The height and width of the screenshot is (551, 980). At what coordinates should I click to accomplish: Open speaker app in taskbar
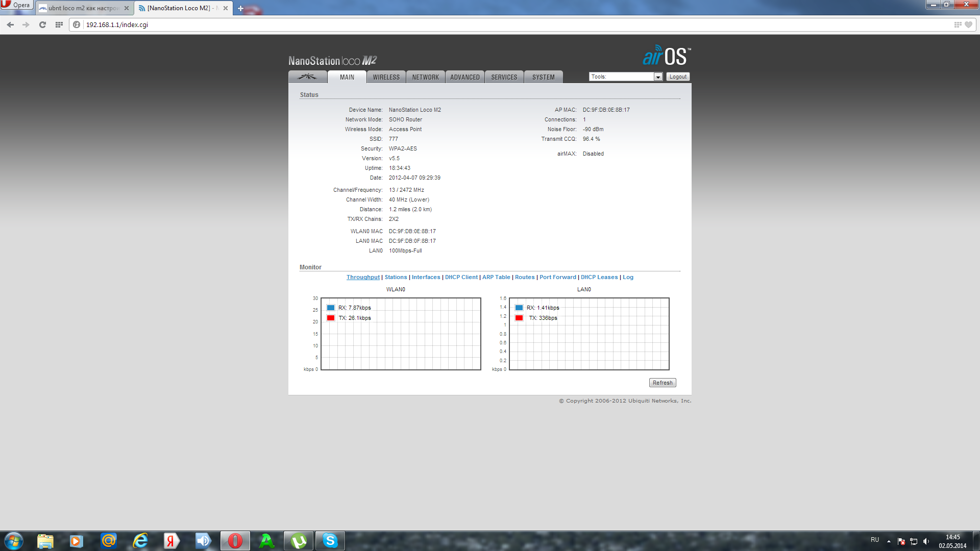[203, 541]
